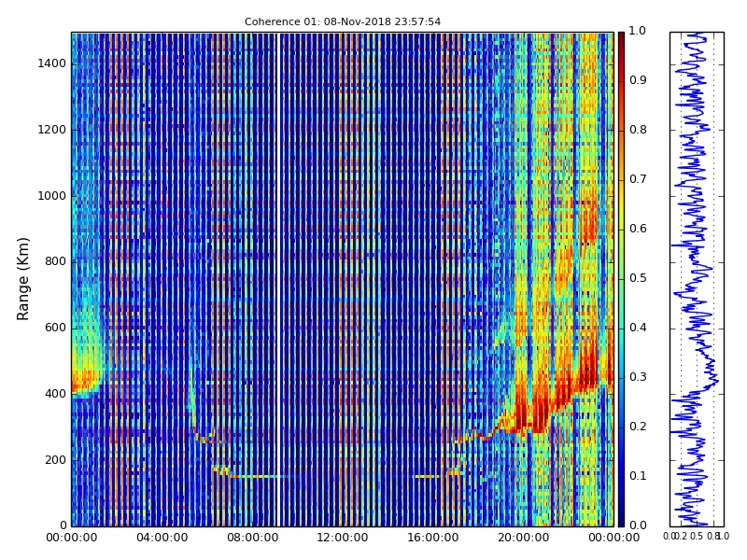The image size is (747, 560).
Task: Click the 'Range (Km)' y-axis label
Action: pos(22,279)
